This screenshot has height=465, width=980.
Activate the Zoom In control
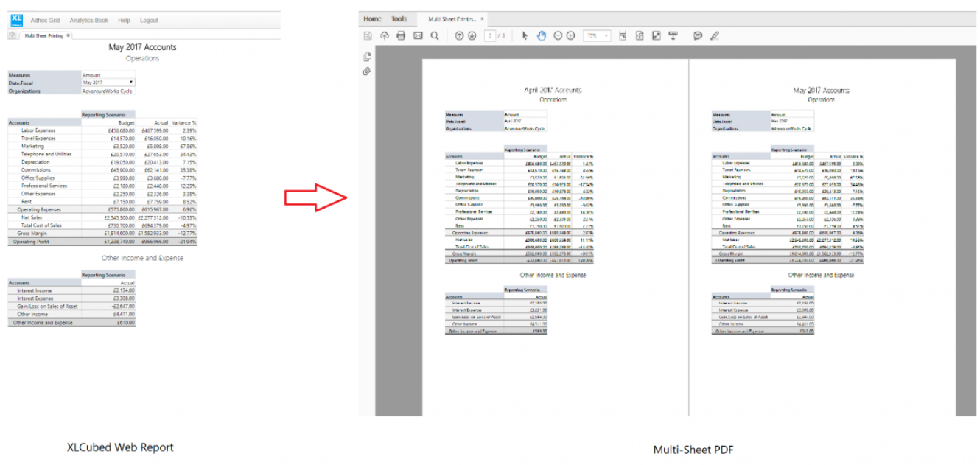(x=570, y=35)
